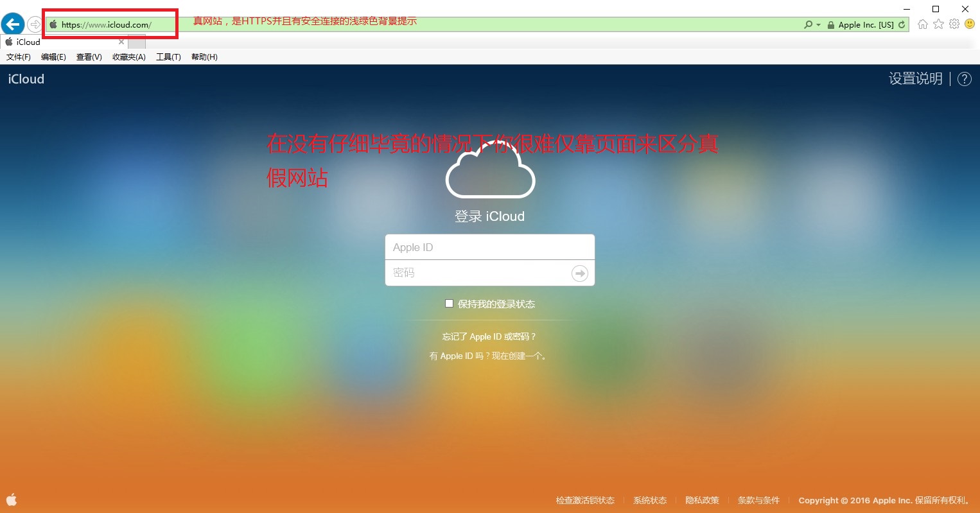Refresh the page with the reload icon
Viewport: 980px width, 513px height.
(902, 25)
